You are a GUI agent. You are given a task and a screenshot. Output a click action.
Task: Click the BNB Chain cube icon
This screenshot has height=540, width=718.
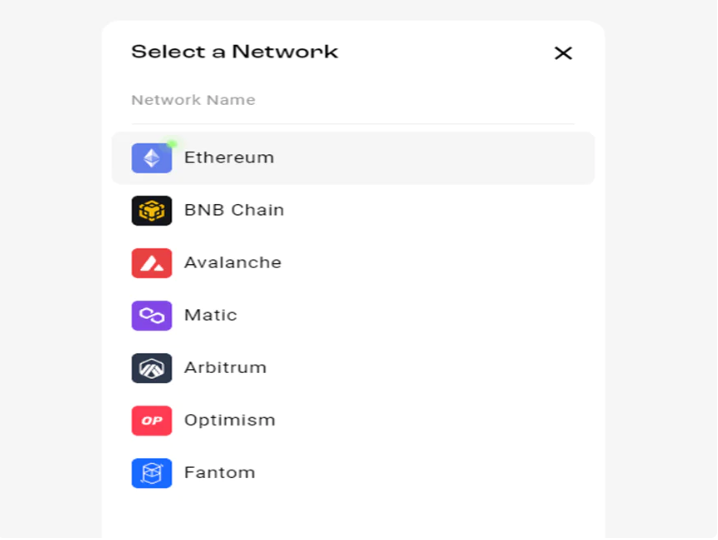[x=152, y=211]
